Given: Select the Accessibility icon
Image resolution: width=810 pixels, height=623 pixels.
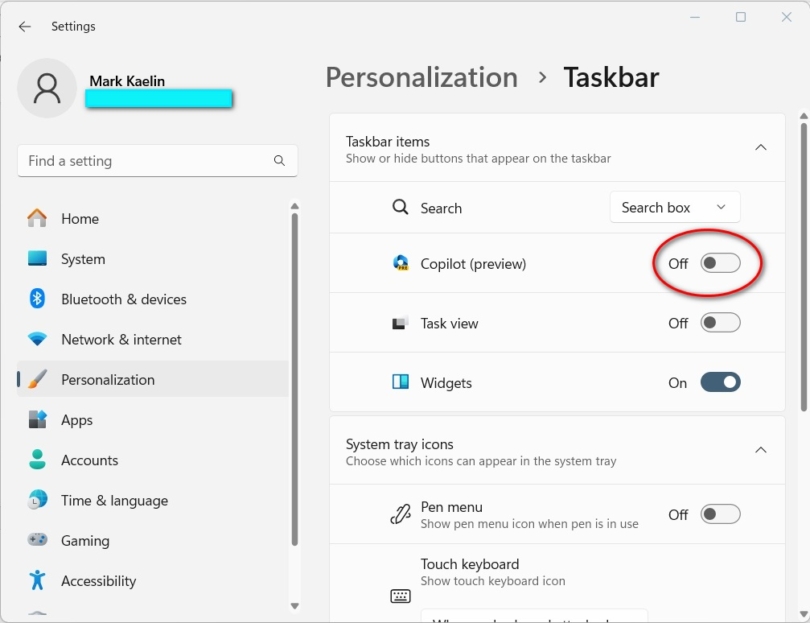Looking at the screenshot, I should click(x=40, y=580).
